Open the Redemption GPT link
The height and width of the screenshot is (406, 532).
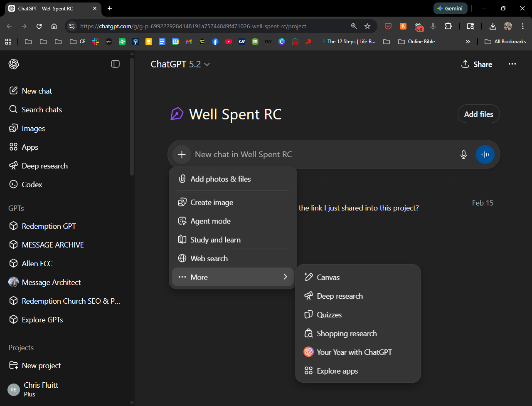pyautogui.click(x=49, y=226)
